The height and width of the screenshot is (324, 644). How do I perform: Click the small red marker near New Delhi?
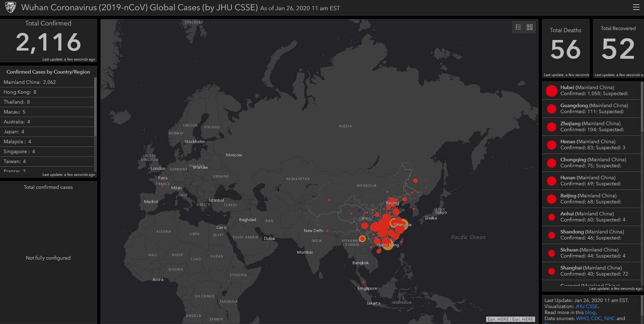(327, 231)
